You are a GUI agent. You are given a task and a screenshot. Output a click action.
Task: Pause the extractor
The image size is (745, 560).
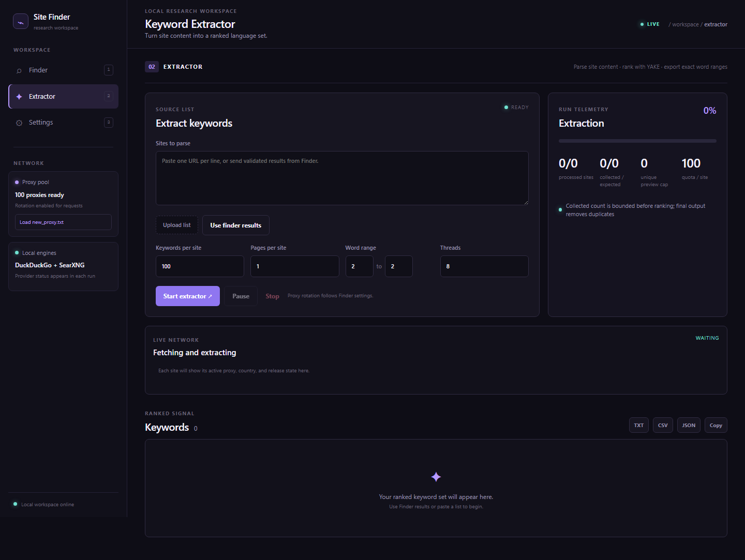tap(241, 296)
